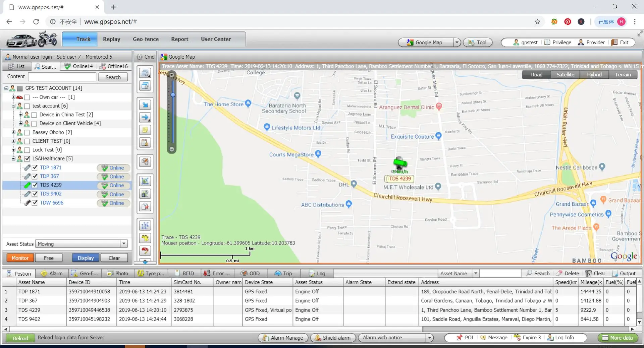Click the M.E.T Wholesale Ltd map pin

click(438, 187)
